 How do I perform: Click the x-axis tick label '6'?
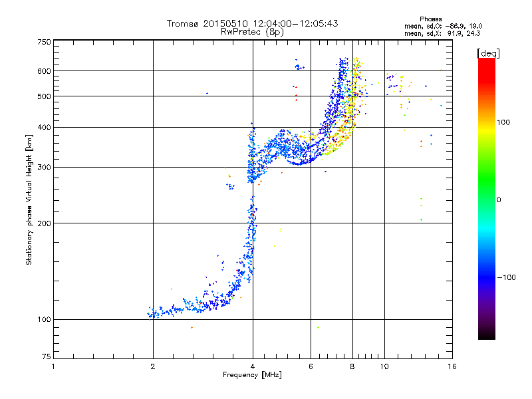[x=311, y=366]
